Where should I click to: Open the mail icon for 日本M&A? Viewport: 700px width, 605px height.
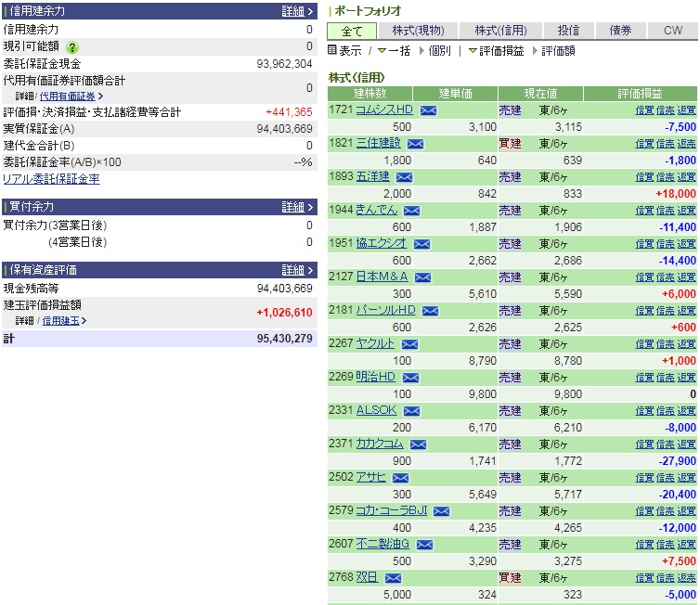click(422, 277)
